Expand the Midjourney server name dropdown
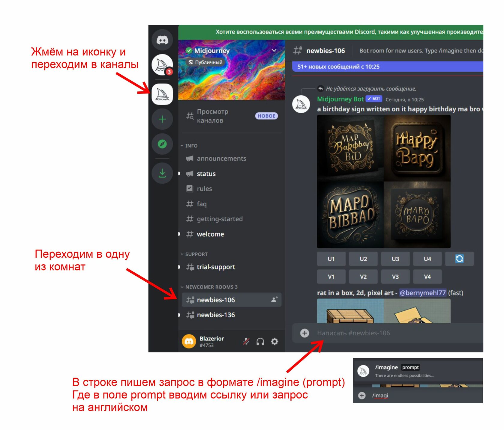 pyautogui.click(x=274, y=50)
